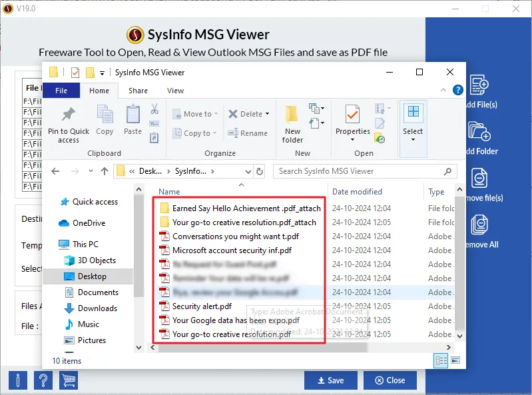This screenshot has height=395, width=532.
Task: Click the Add File(s) icon in SysInfo
Action: tap(479, 85)
